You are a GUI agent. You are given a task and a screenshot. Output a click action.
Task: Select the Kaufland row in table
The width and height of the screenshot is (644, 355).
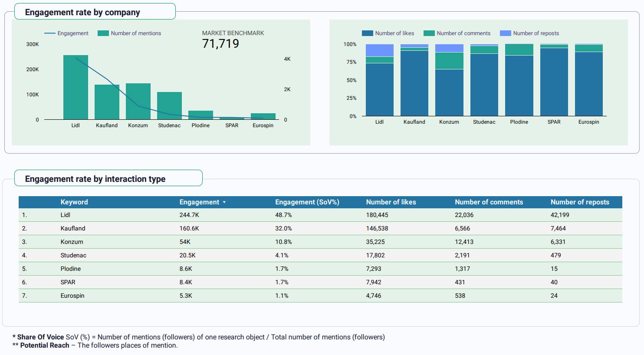pos(73,228)
